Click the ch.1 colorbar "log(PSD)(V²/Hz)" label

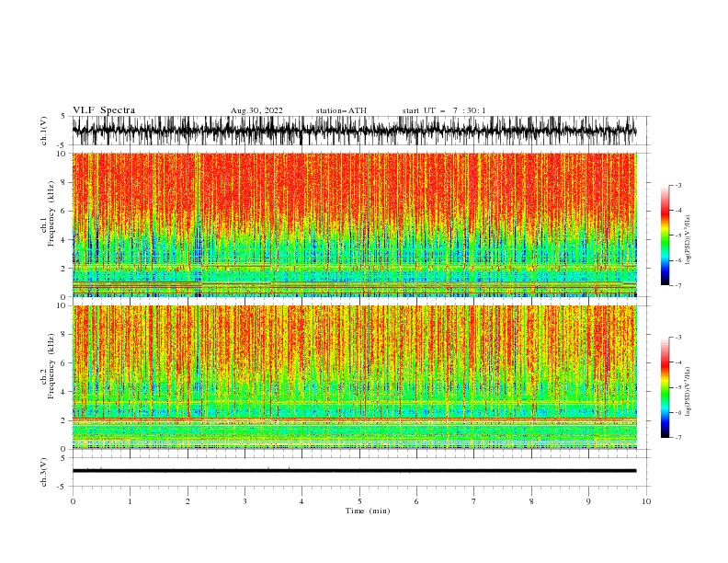click(x=688, y=240)
